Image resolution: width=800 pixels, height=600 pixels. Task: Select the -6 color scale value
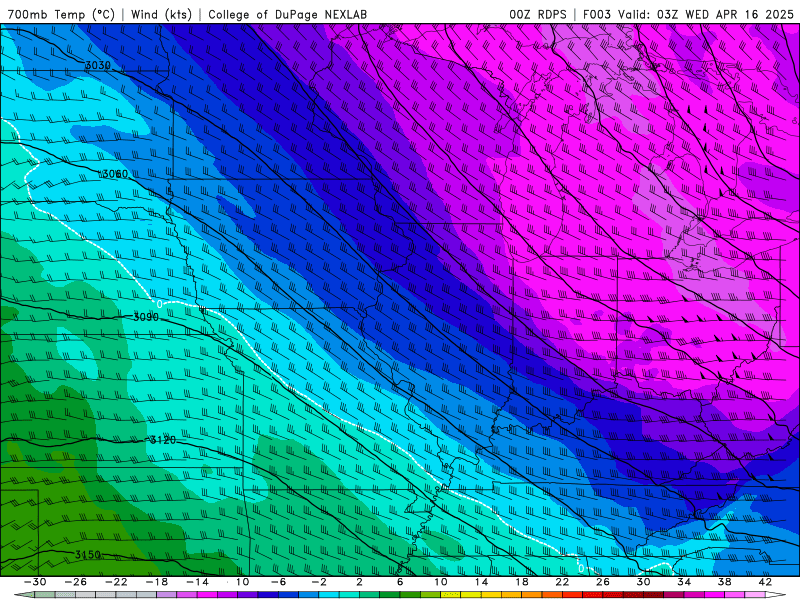click(278, 582)
